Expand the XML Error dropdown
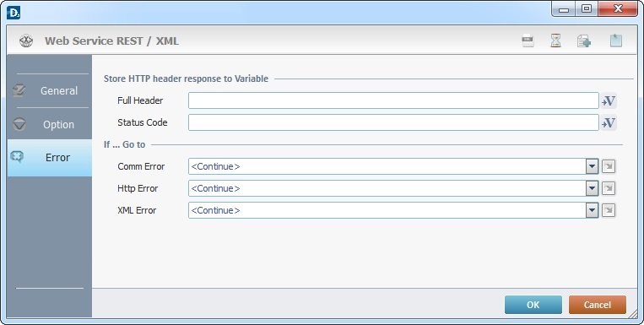644x325 pixels. point(592,210)
